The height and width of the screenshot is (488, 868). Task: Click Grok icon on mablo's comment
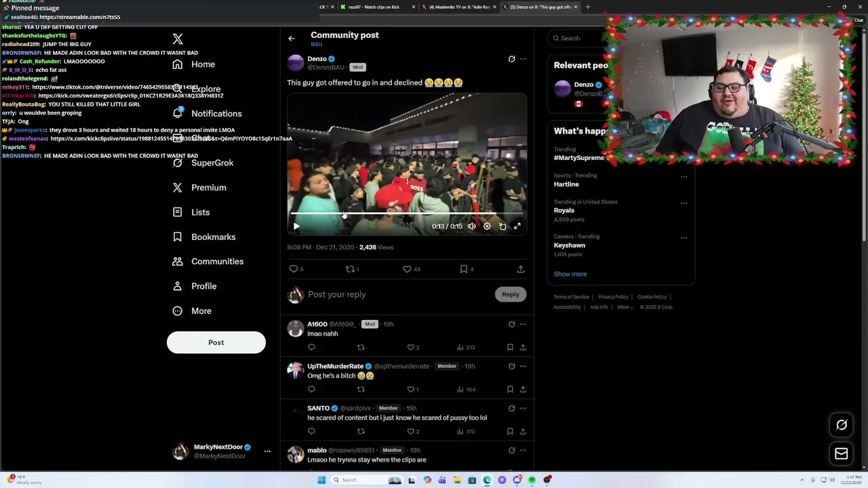tap(511, 451)
